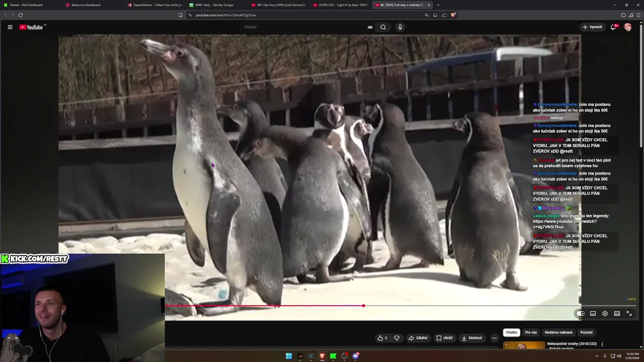This screenshot has height=362, width=644.
Task: Open the on-screen keyboard icon in the search box
Action: coord(370,27)
